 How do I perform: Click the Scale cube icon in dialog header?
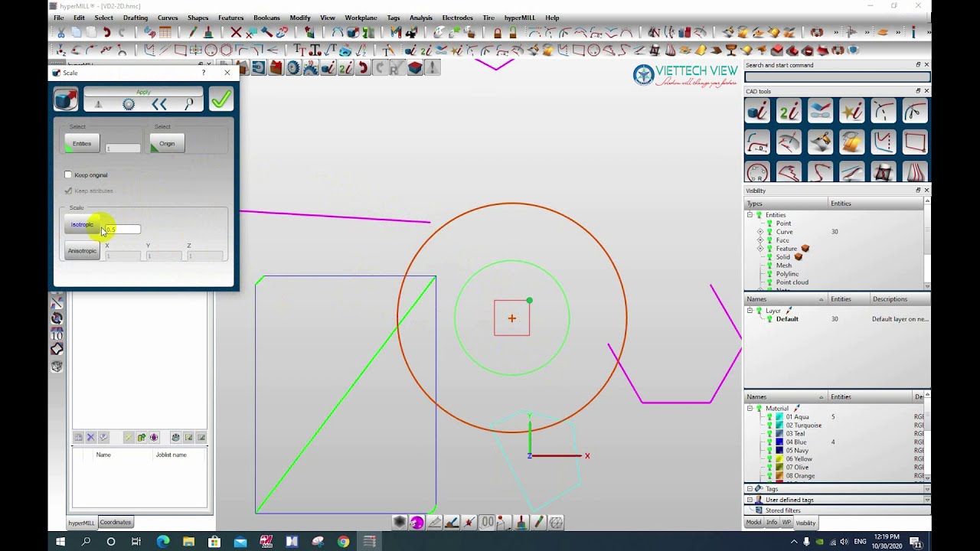tap(66, 99)
